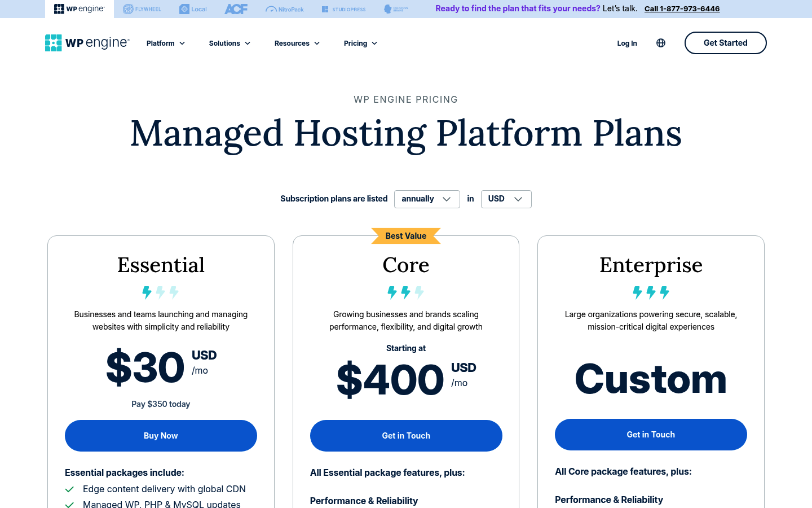Click the Best Value ribbon badge
The width and height of the screenshot is (812, 508).
pos(406,236)
